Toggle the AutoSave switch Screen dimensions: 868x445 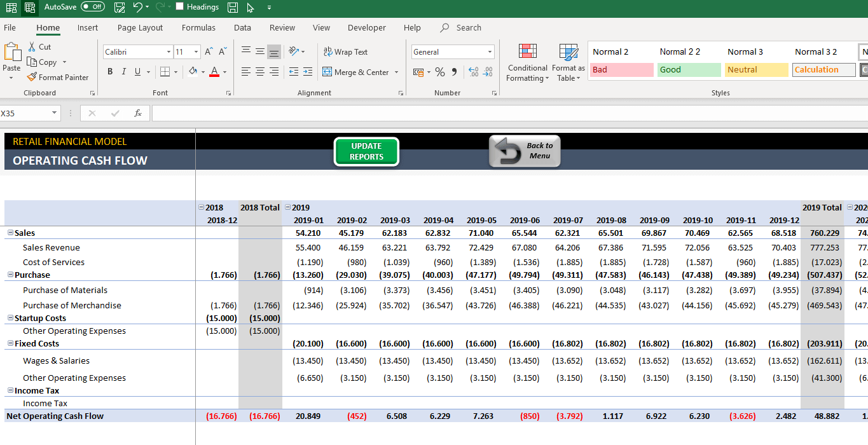(93, 7)
